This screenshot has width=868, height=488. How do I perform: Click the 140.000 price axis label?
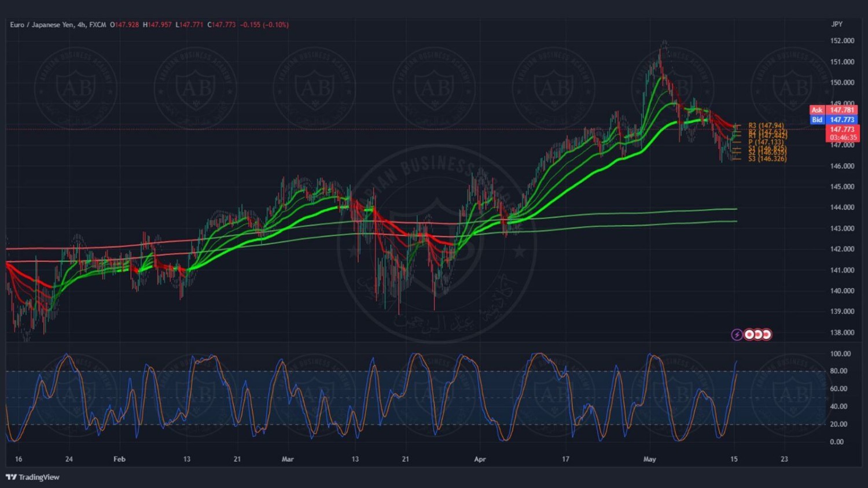point(843,291)
